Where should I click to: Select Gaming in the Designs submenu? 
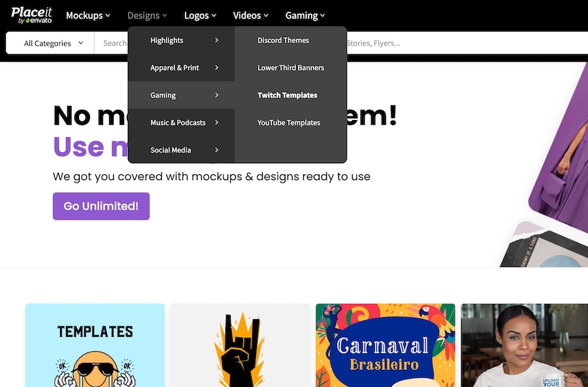point(181,95)
